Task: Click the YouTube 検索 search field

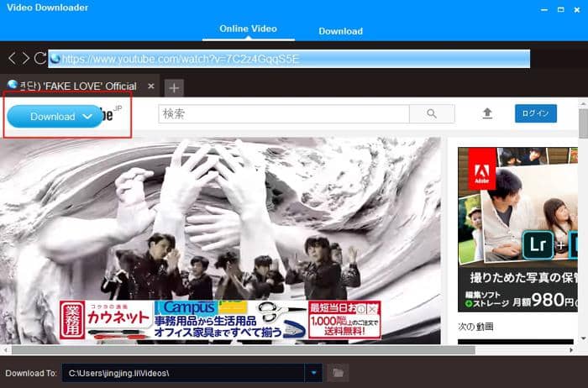Action: tap(284, 113)
